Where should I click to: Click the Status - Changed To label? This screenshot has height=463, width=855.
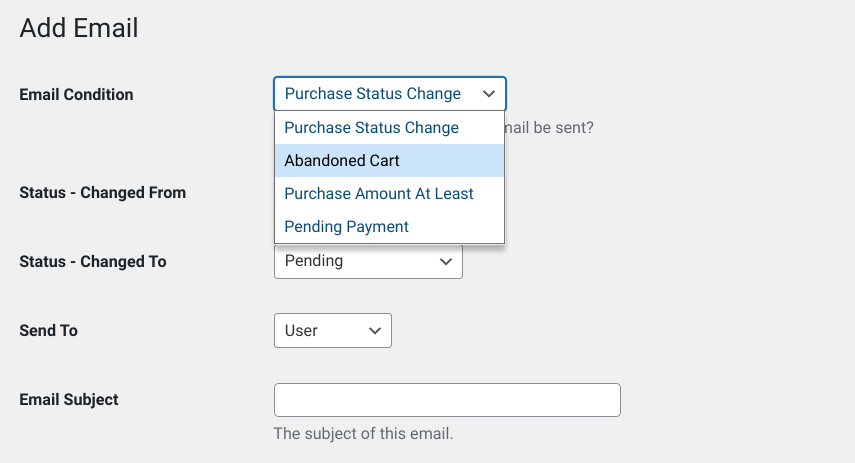[x=93, y=262]
